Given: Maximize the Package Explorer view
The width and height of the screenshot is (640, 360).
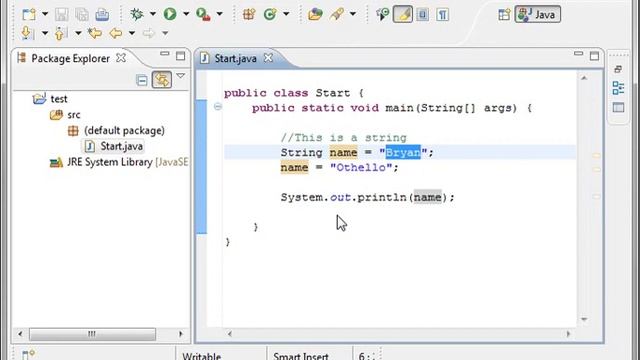Looking at the screenshot, I should (180, 56).
